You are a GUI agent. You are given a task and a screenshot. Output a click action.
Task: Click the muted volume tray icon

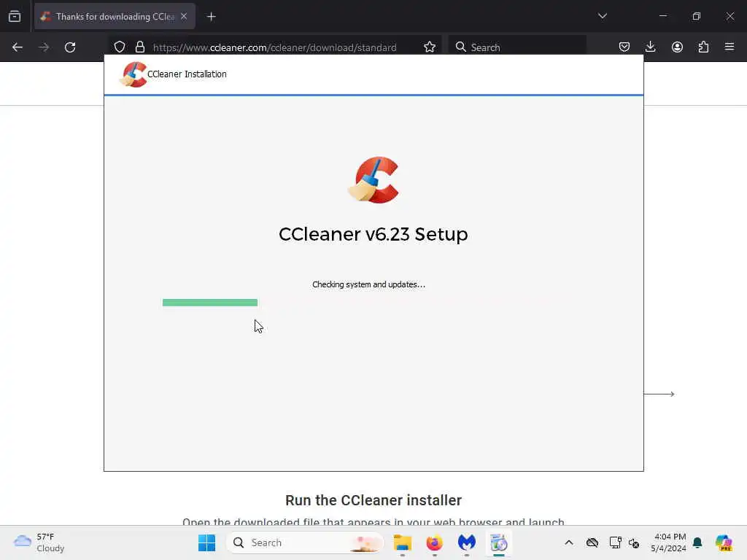[634, 542]
